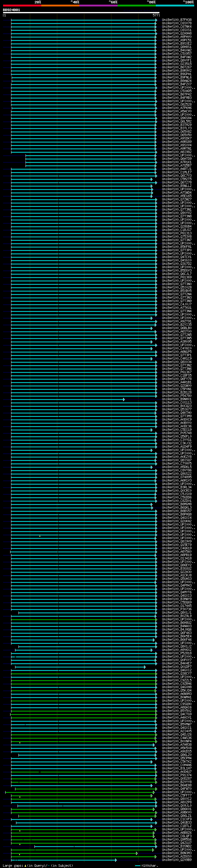Select hit UniRef100_B9GPA1

click(177, 74)
